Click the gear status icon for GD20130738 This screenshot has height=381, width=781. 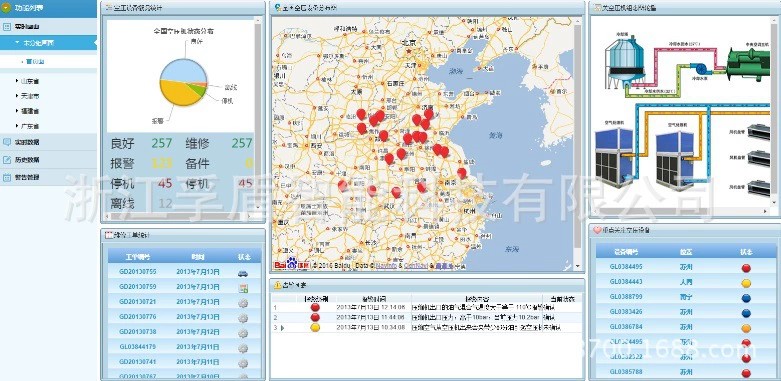coord(243,333)
